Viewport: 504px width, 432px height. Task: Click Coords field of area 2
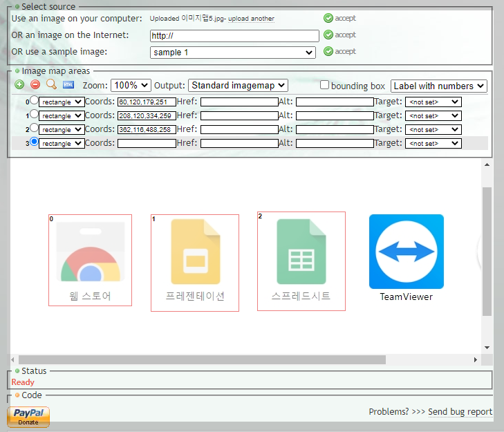point(147,129)
